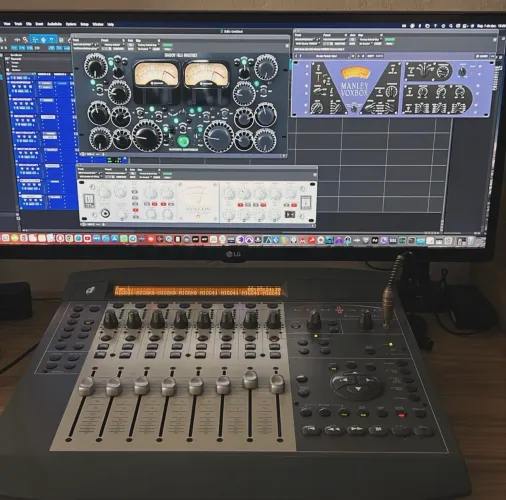Open the Trash at the Dock's end

point(471,241)
